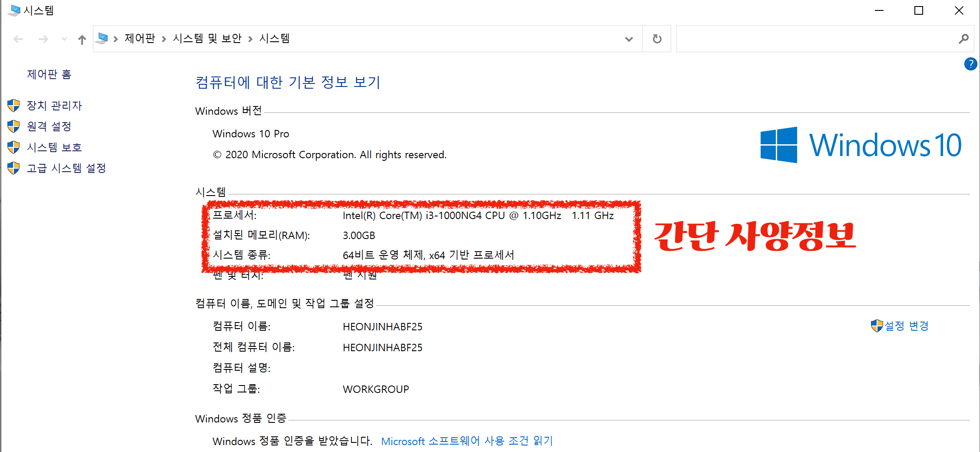Expand chevron after 시스템 및 보안
This screenshot has height=452, width=980.
coord(251,39)
